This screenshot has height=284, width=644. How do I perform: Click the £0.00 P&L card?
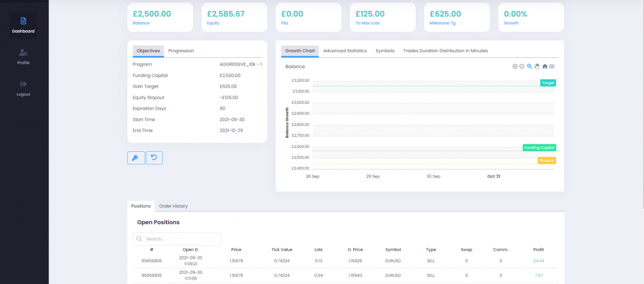[x=308, y=17]
